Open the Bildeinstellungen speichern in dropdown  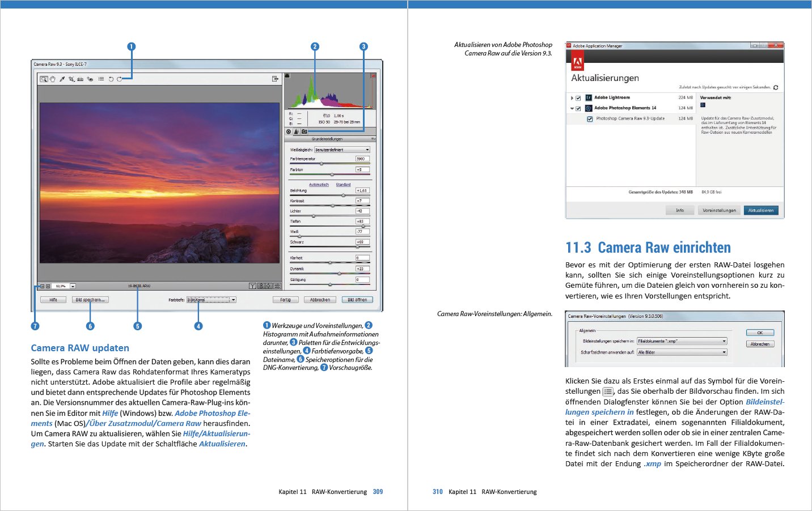[x=682, y=341]
